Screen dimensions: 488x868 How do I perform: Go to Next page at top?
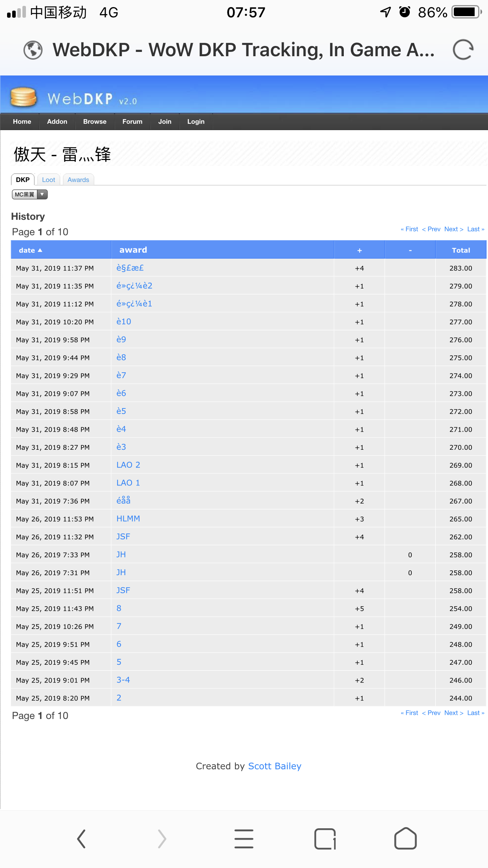(453, 229)
